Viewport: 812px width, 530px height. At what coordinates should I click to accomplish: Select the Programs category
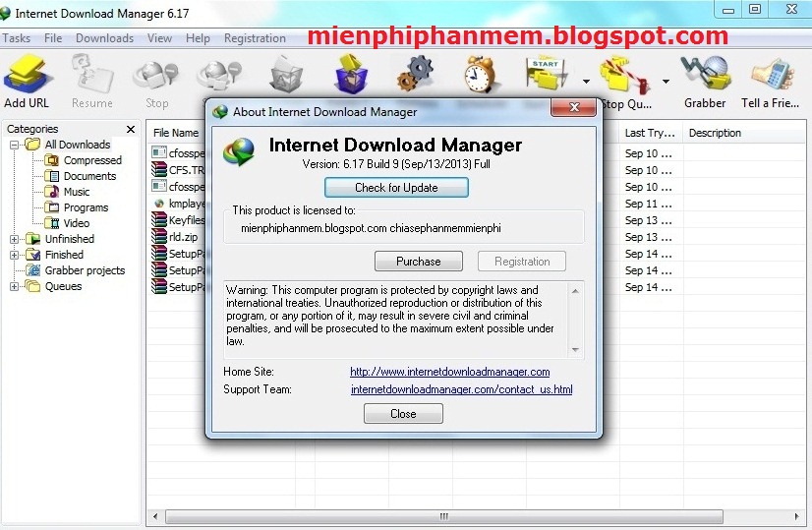coord(86,207)
